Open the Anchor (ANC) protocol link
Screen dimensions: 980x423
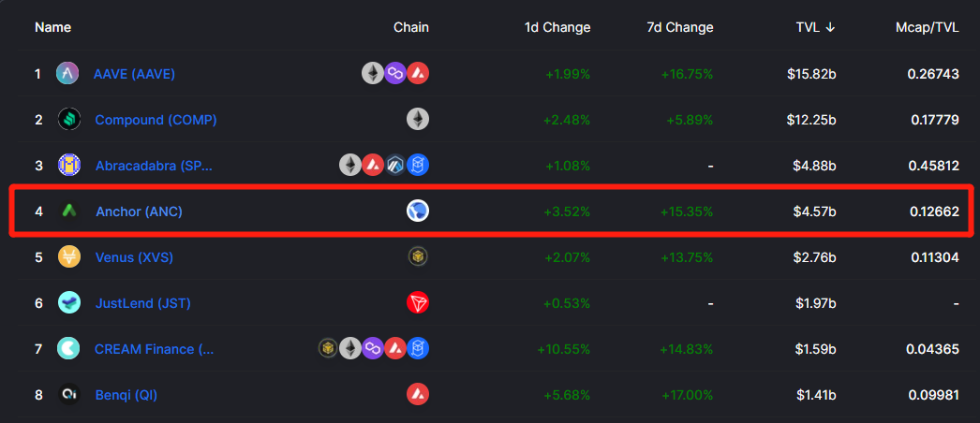[x=140, y=211]
